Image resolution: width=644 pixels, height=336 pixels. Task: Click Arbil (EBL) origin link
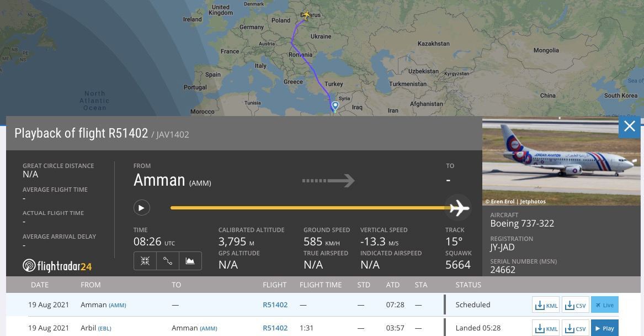pyautogui.click(x=96, y=328)
